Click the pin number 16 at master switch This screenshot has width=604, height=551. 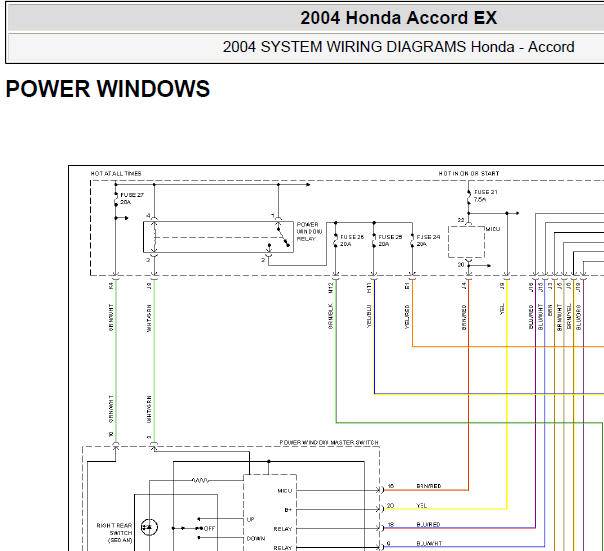391,486
